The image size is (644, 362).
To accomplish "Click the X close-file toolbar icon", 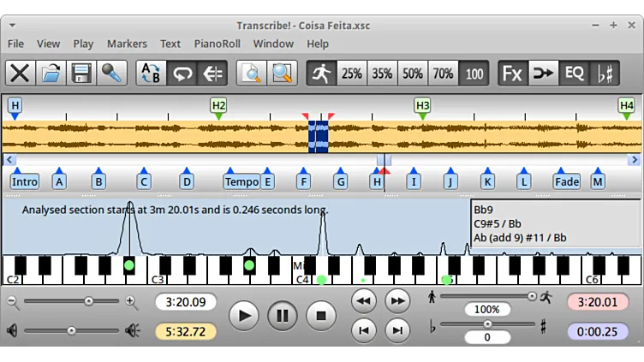I will [21, 74].
